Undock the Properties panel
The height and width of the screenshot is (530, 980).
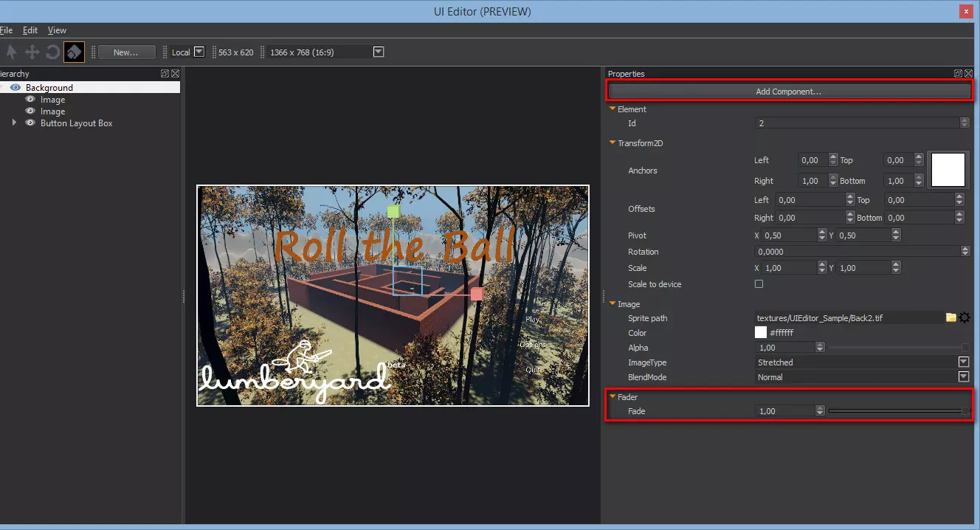pos(958,74)
